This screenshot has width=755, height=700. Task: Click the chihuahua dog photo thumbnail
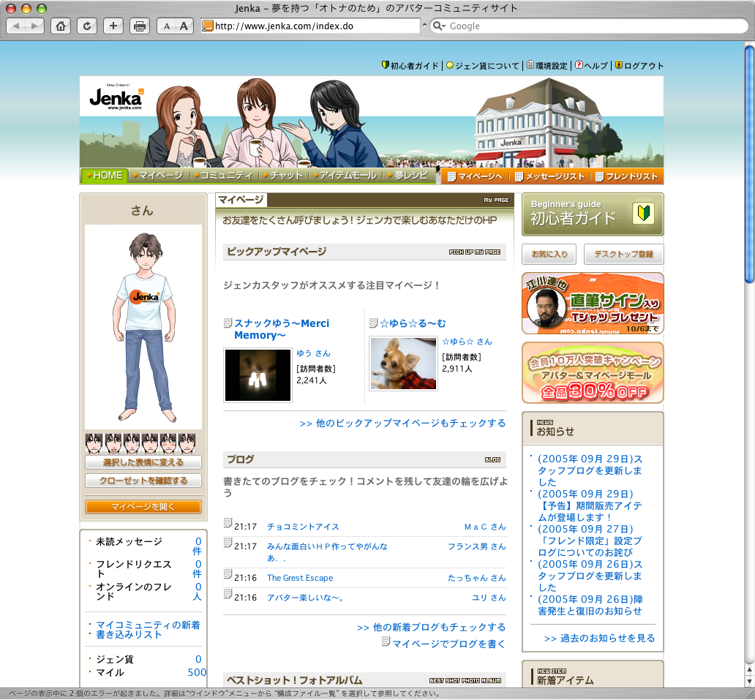click(403, 364)
